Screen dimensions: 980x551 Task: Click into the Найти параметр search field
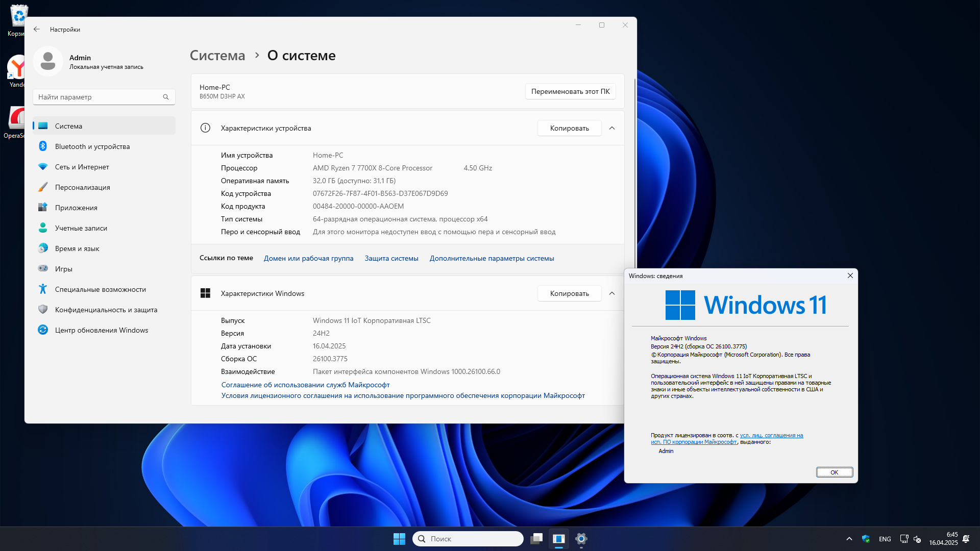[x=97, y=97]
